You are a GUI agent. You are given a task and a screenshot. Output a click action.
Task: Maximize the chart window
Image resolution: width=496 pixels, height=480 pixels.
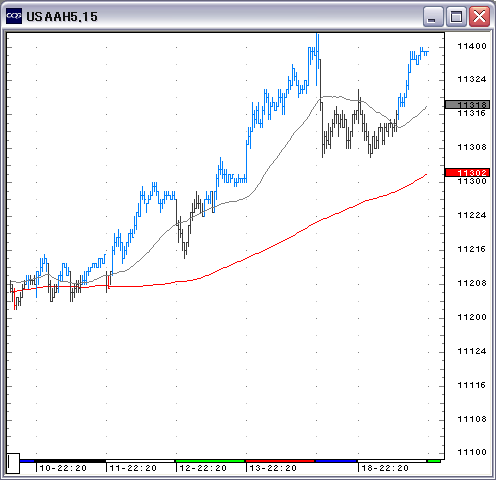456,16
